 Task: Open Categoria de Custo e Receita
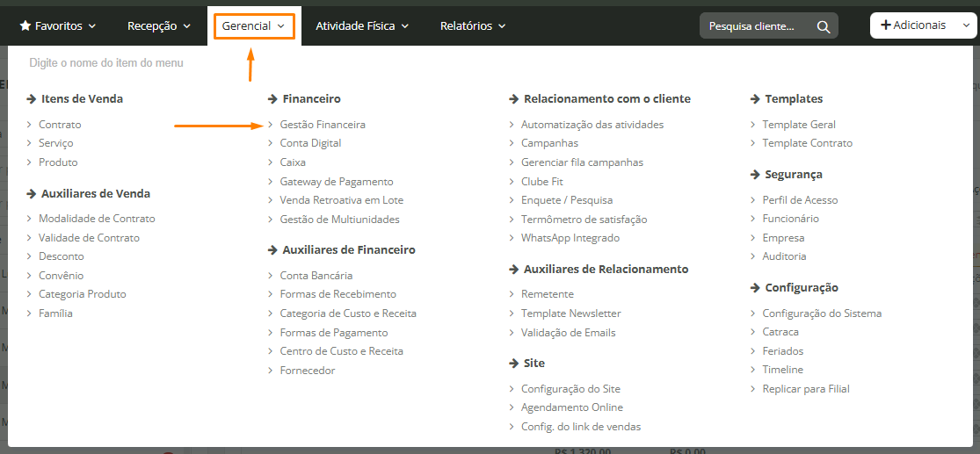pos(348,313)
